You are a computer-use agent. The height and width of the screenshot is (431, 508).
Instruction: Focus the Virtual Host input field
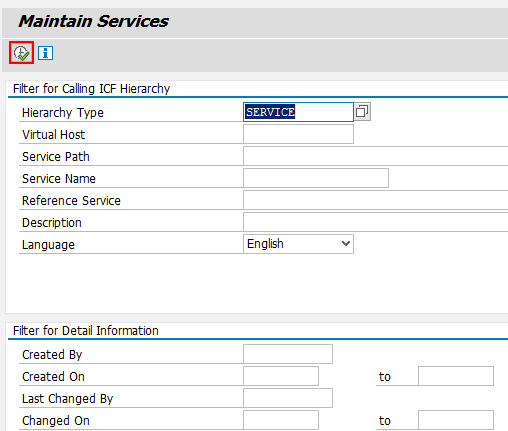coord(298,134)
